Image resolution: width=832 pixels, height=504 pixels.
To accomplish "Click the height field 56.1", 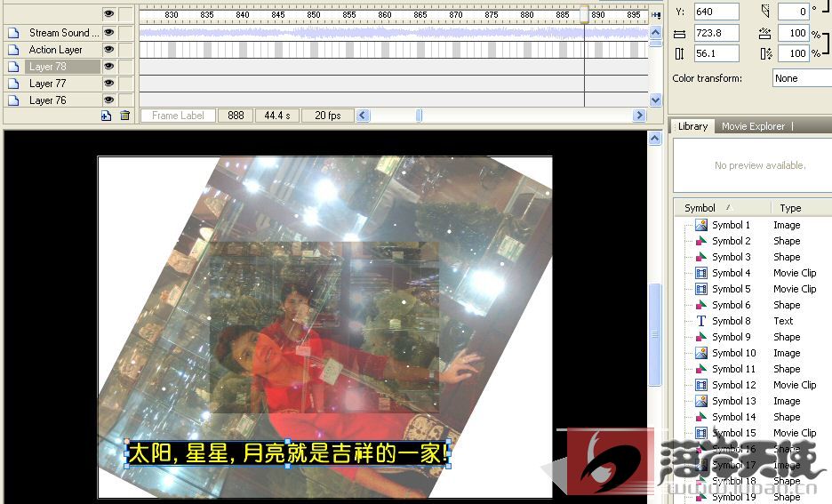I will [716, 53].
